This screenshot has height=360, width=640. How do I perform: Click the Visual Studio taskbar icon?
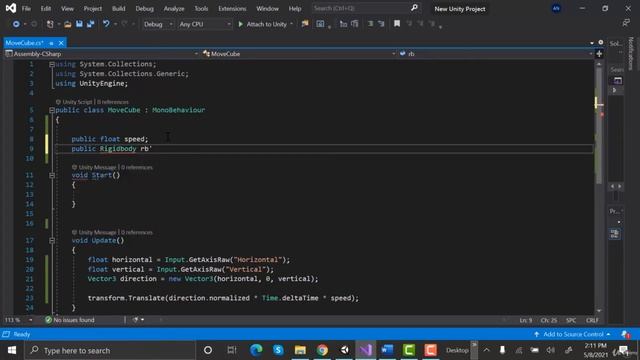366,350
